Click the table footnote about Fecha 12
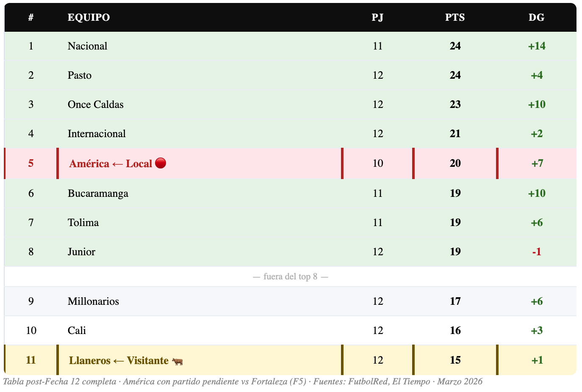Viewport: 582px width, 392px height. click(x=242, y=381)
